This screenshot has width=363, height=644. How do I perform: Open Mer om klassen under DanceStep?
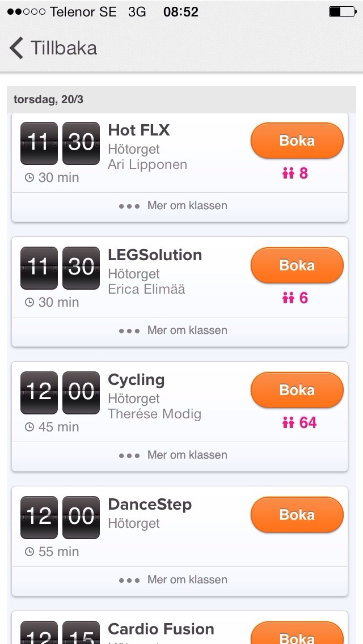(x=174, y=580)
